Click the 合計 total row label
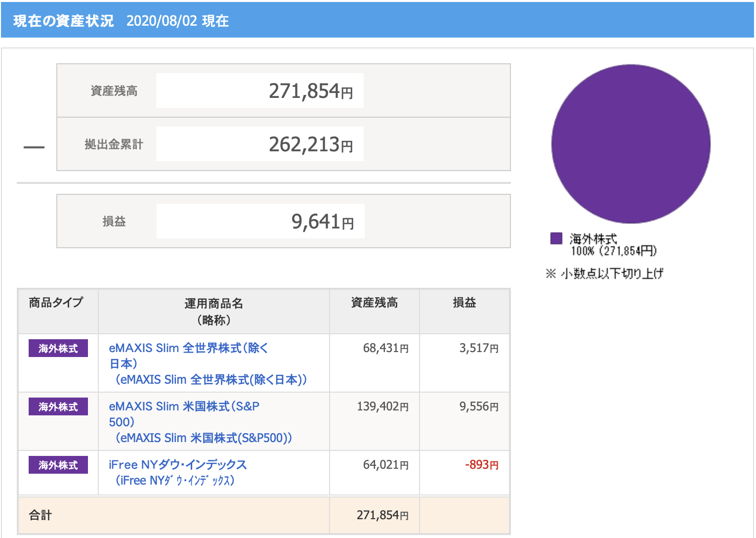 pos(41,515)
